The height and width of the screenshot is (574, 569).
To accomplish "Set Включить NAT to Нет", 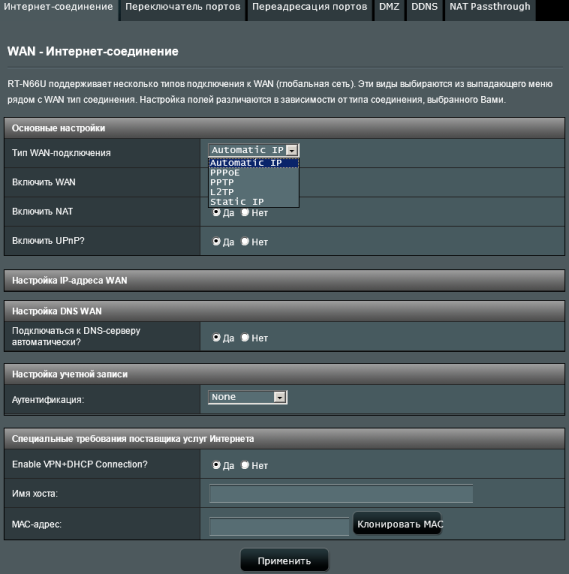I will [245, 212].
